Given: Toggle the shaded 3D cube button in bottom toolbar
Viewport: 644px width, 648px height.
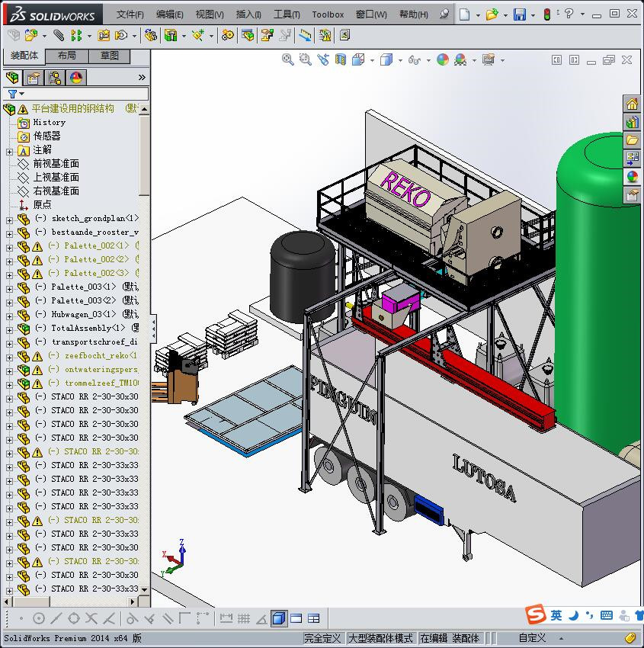Looking at the screenshot, I should (x=279, y=619).
